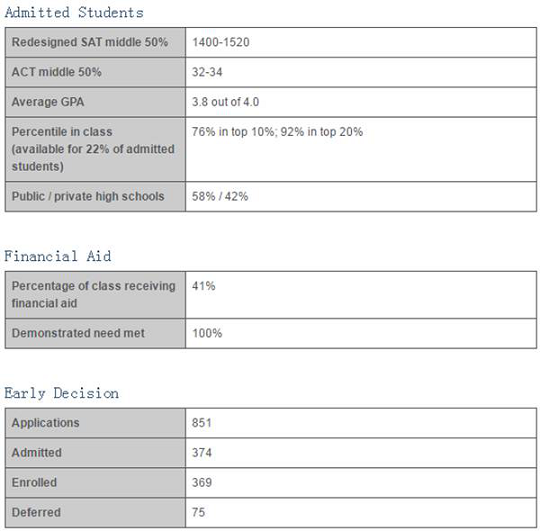Select the Admitted row label
540x531 pixels.
37,452
